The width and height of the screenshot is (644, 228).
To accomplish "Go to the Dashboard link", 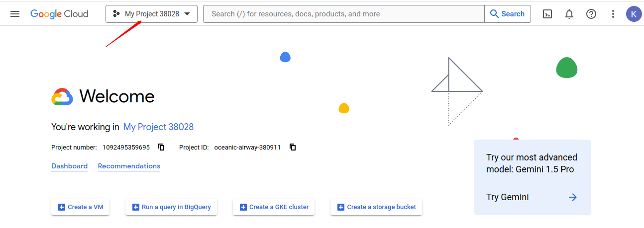I will (69, 166).
